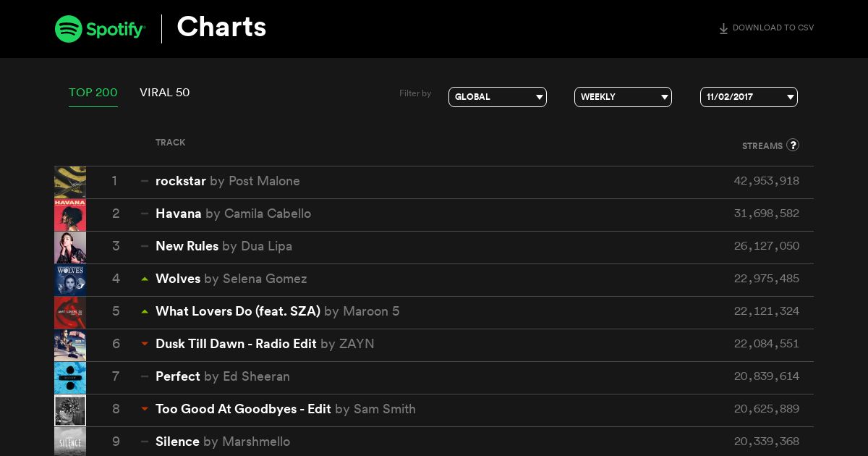868x456 pixels.
Task: Switch to the VIRAL 50 tab
Action: 165,93
